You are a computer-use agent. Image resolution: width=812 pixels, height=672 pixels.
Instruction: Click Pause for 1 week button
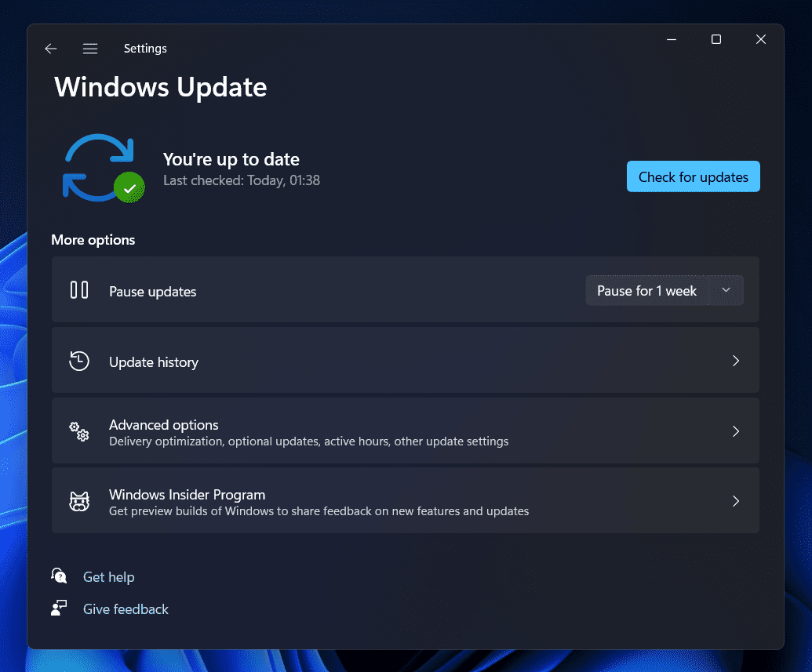point(646,291)
